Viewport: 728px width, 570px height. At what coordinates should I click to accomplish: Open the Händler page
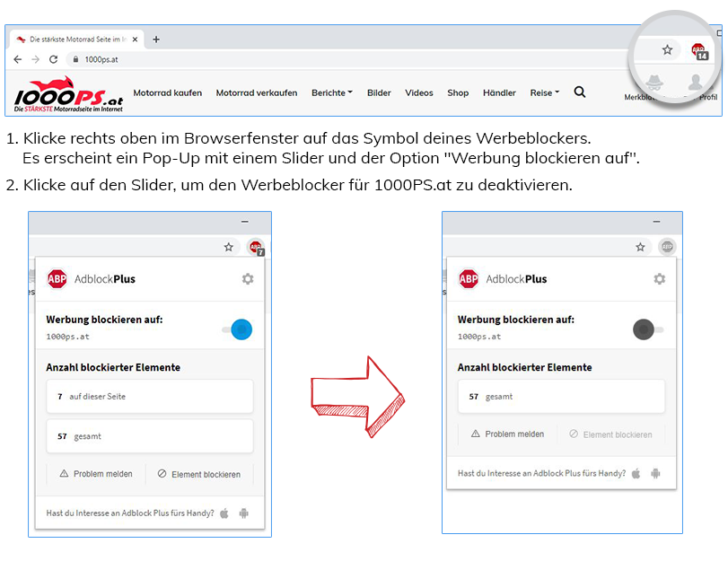[x=499, y=92]
